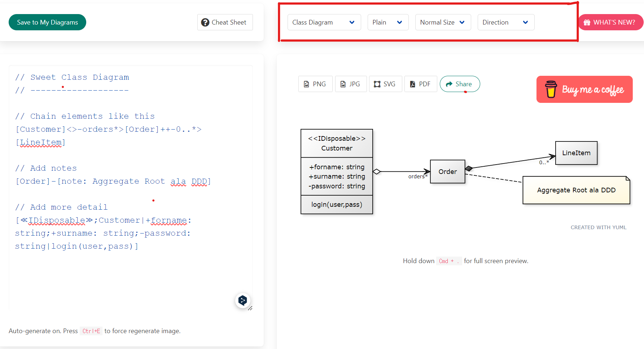The image size is (644, 349).
Task: Click the WHAT'S NEW? button
Action: [x=611, y=22]
